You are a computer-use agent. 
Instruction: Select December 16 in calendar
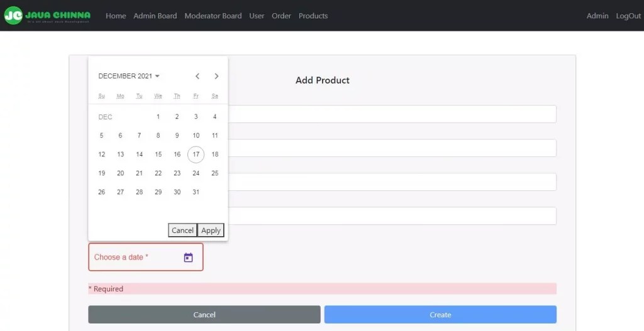tap(177, 155)
